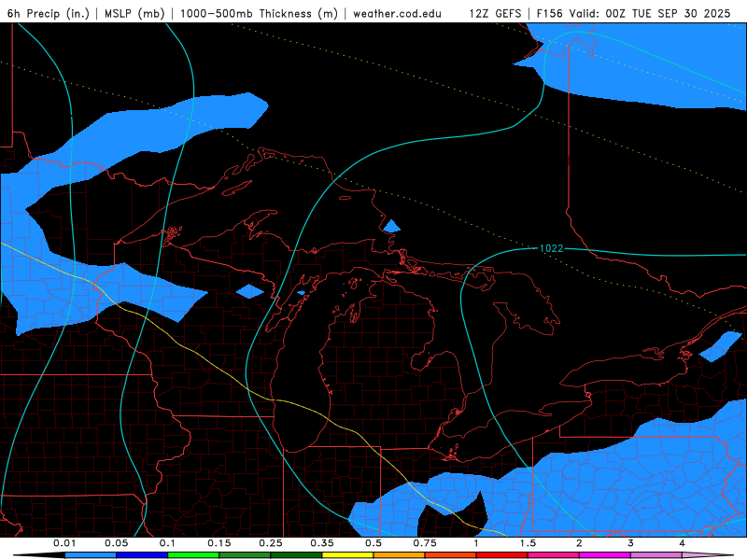Click the 0.5 legend value
Image resolution: width=747 pixels, height=560 pixels.
373,543
